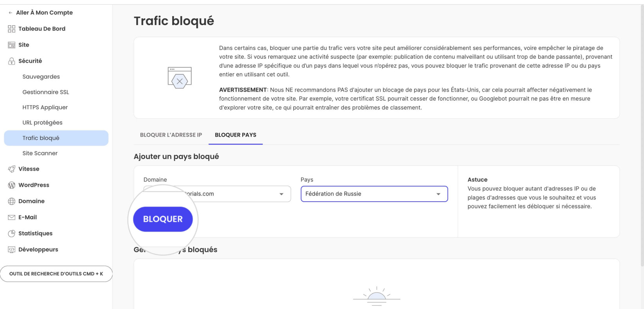
Task: Open the Site menu section
Action: 24,45
